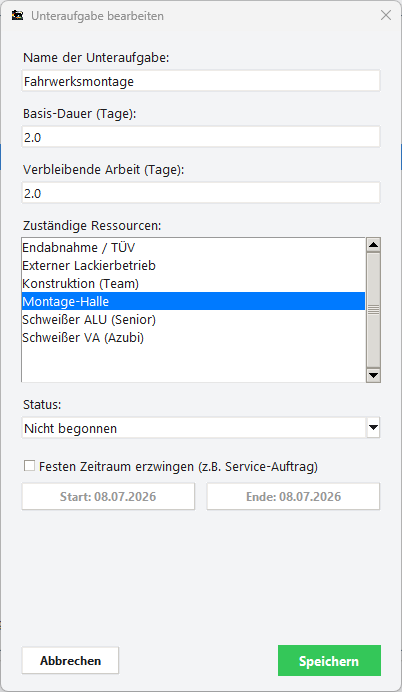This screenshot has height=692, width=402.
Task: Click the Speichern button
Action: point(329,661)
